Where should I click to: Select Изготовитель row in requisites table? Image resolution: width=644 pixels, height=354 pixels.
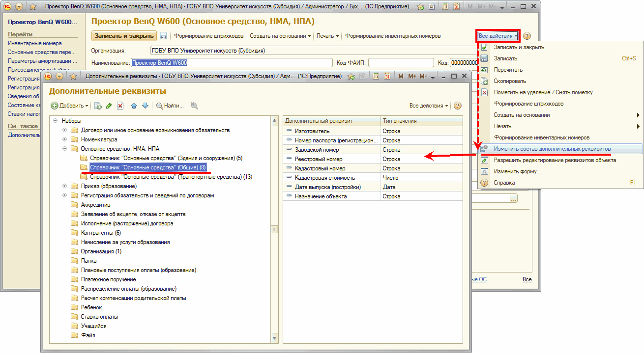373,131
